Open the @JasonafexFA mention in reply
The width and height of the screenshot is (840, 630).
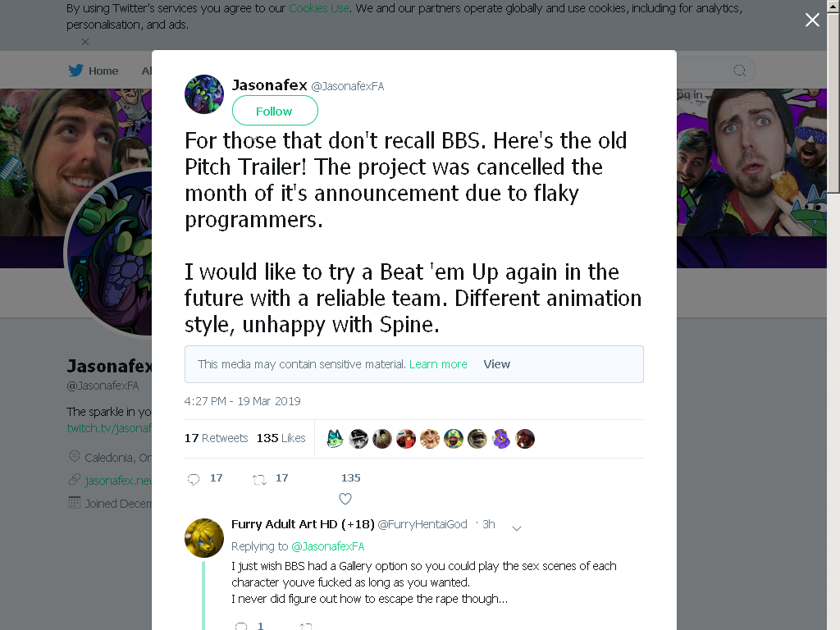328,546
